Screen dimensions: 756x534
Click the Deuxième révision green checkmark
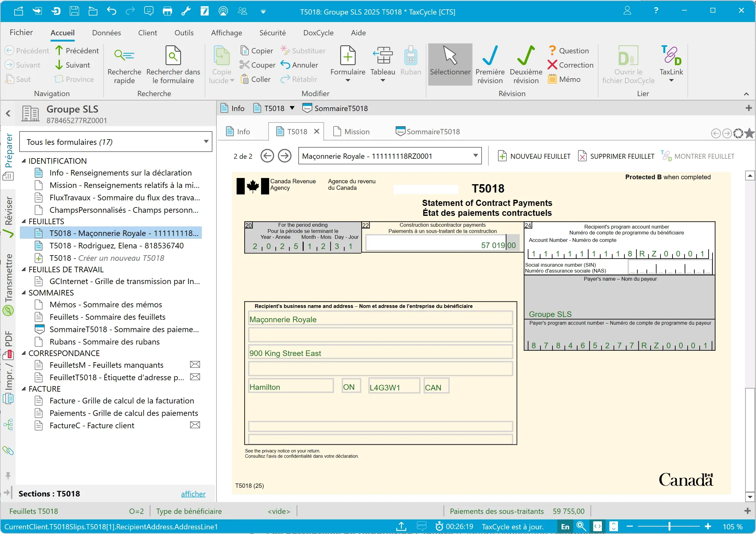526,56
